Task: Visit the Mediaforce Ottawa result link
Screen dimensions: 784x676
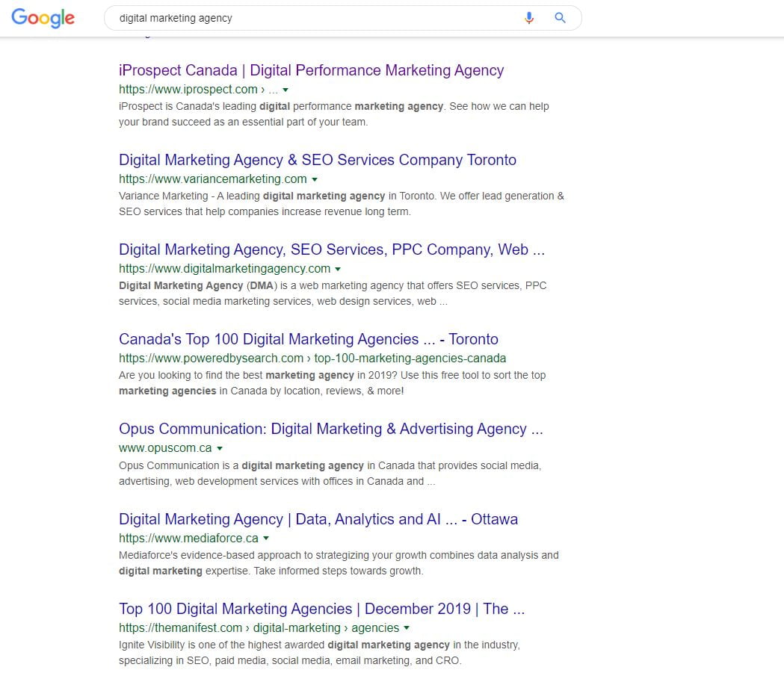Action: pyautogui.click(x=318, y=519)
